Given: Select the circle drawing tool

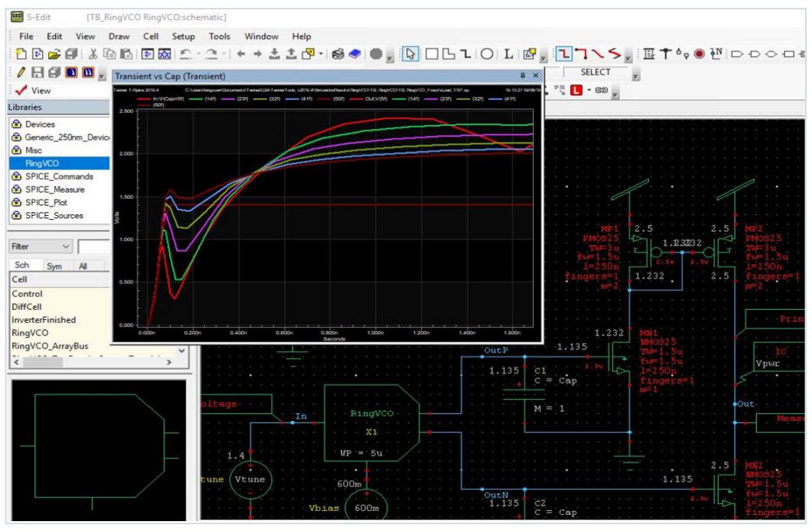Looking at the screenshot, I should click(488, 54).
